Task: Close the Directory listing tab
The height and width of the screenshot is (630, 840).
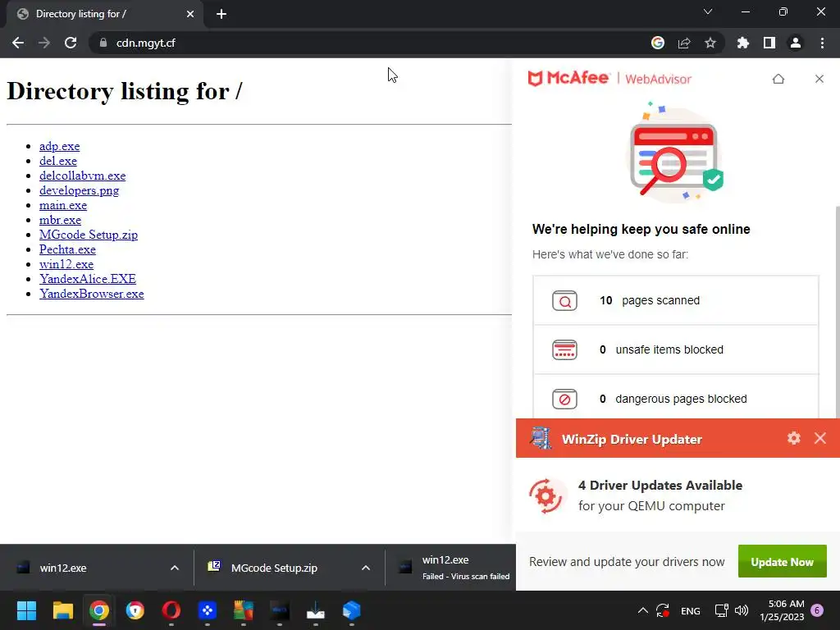Action: point(190,14)
